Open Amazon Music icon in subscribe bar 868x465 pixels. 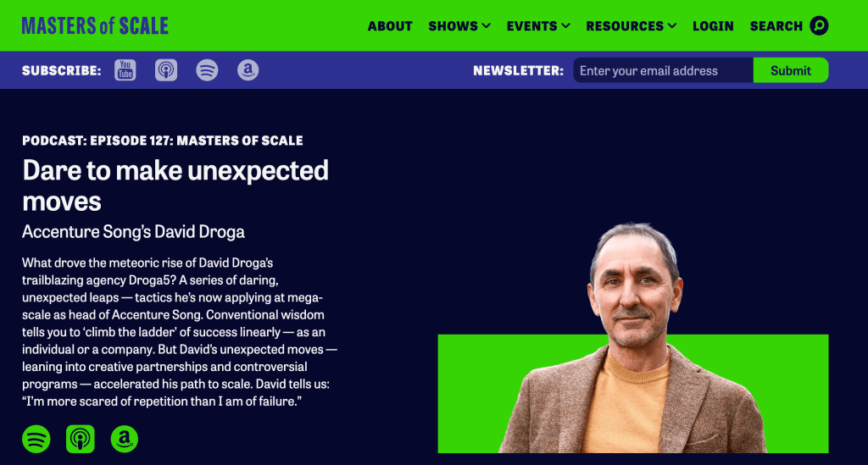248,70
